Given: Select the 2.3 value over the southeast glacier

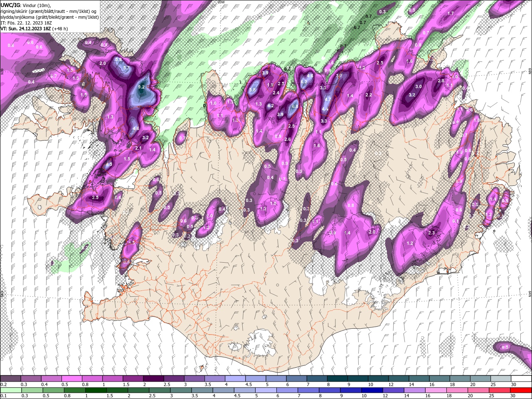Looking at the screenshot, I should coord(431,233).
